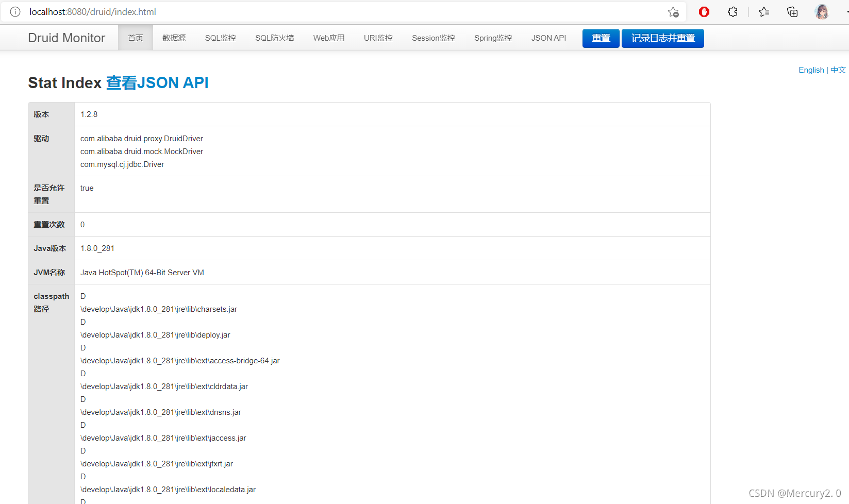Add this page to favorites star icon
The height and width of the screenshot is (504, 849).
[x=673, y=12]
